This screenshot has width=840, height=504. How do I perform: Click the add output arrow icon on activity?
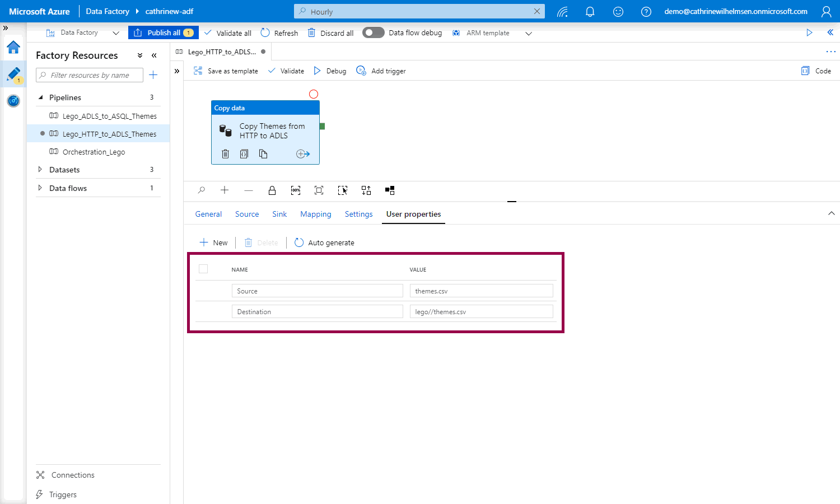tap(303, 154)
